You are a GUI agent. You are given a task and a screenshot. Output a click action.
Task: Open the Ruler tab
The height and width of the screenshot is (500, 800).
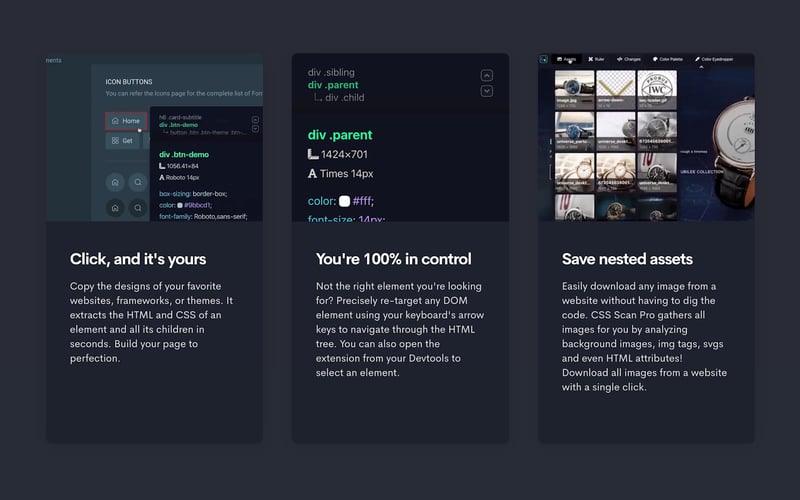[596, 59]
